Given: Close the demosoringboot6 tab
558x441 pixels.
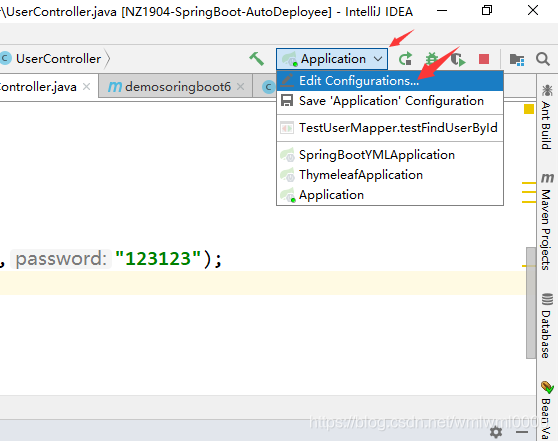Looking at the screenshot, I should pyautogui.click(x=241, y=86).
